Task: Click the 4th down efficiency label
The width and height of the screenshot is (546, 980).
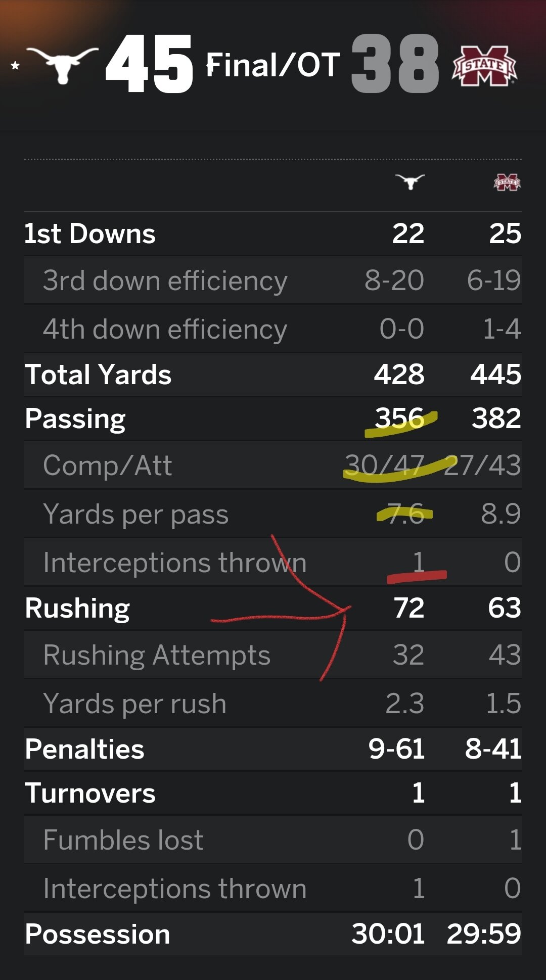Action: pyautogui.click(x=165, y=330)
